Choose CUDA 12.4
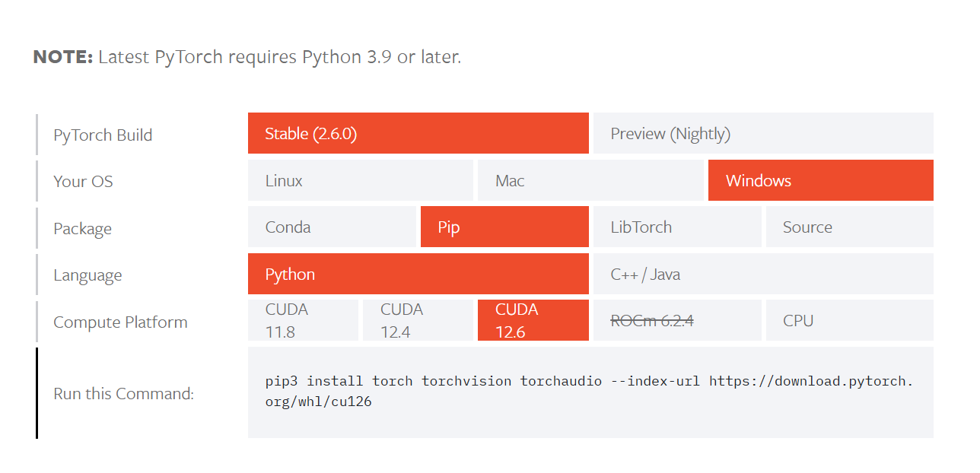This screenshot has height=473, width=980. tap(418, 319)
